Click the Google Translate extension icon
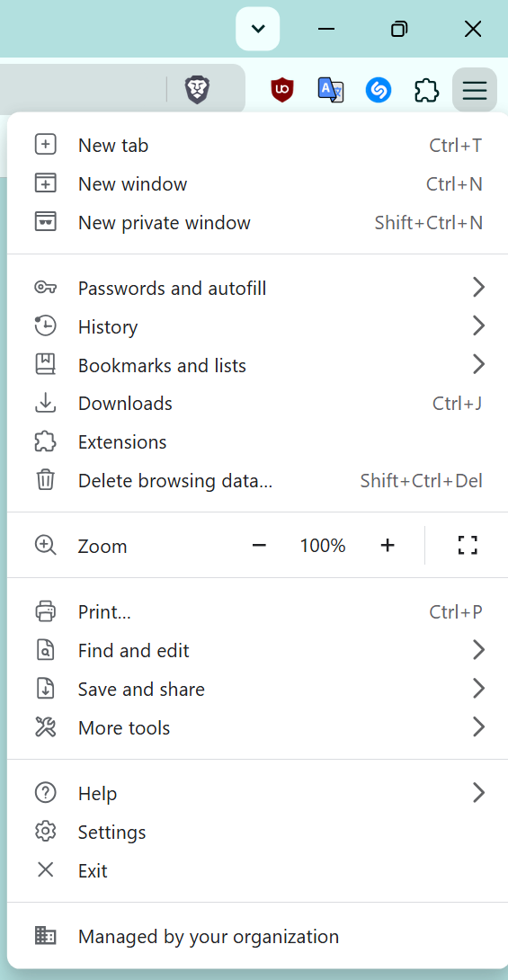The height and width of the screenshot is (980, 508). [x=331, y=91]
